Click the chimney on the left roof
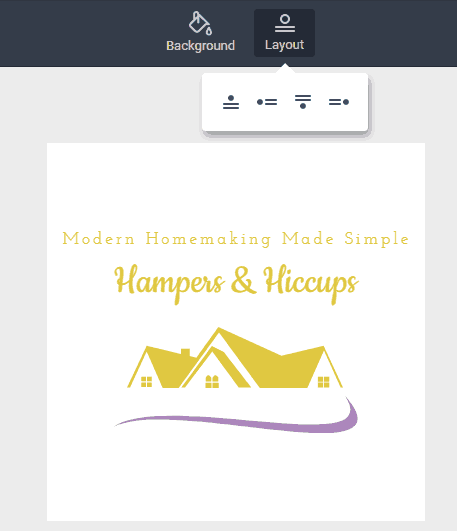Screen dimensions: 457x531 [185, 353]
